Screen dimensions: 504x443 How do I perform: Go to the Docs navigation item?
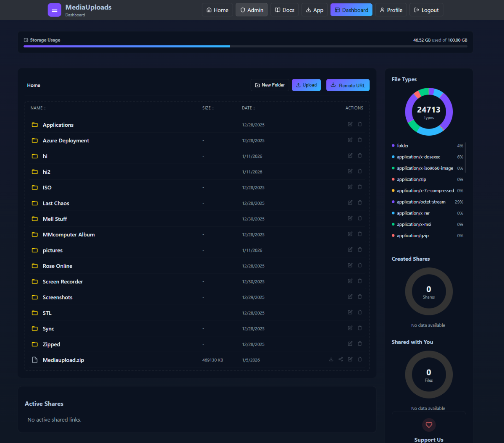click(284, 10)
